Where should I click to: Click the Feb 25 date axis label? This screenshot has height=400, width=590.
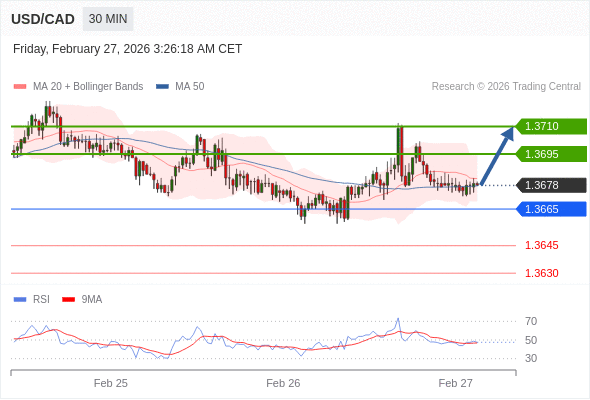(111, 383)
